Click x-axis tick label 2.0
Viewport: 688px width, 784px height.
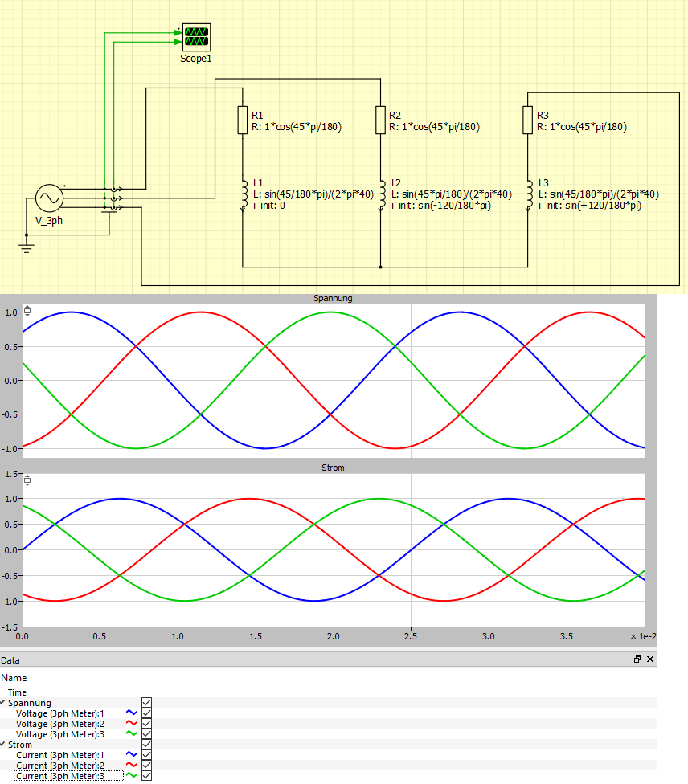[x=334, y=636]
